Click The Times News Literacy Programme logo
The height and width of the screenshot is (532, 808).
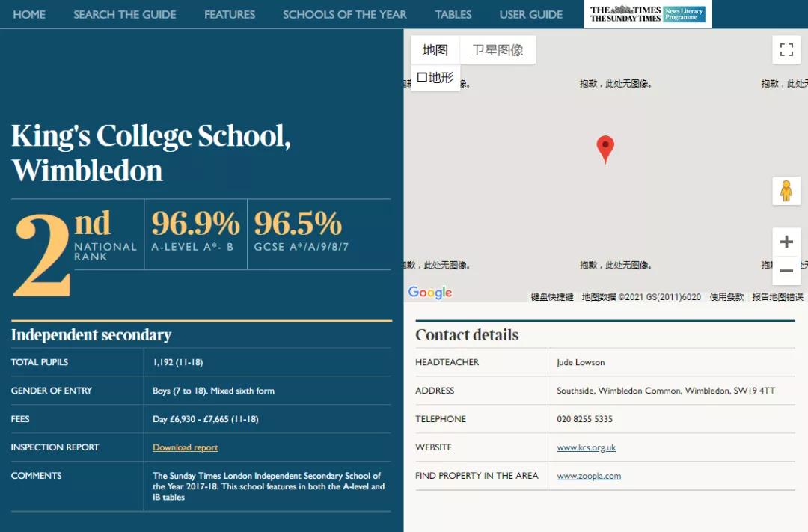648,14
